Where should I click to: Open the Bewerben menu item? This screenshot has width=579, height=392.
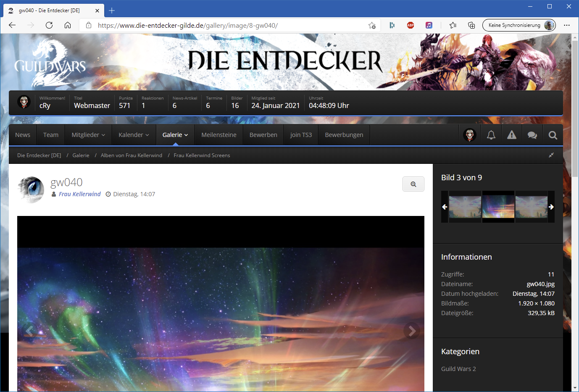(x=263, y=135)
